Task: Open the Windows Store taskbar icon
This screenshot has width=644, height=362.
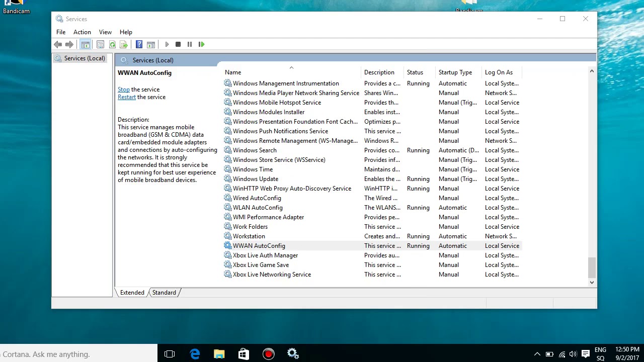Action: click(244, 354)
